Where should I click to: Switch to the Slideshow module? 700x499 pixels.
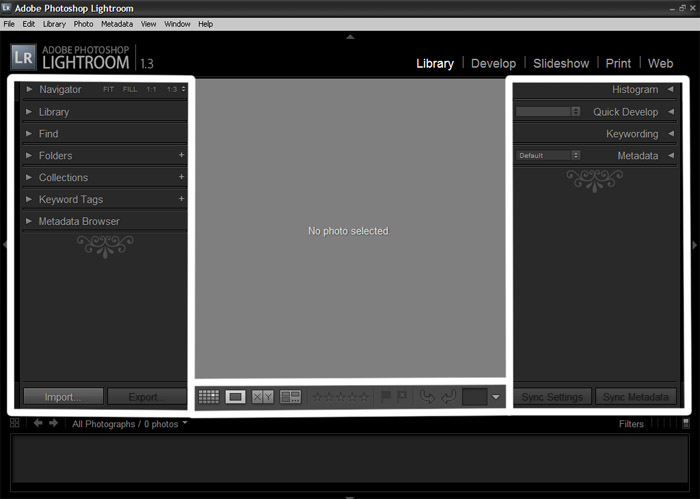pos(561,63)
